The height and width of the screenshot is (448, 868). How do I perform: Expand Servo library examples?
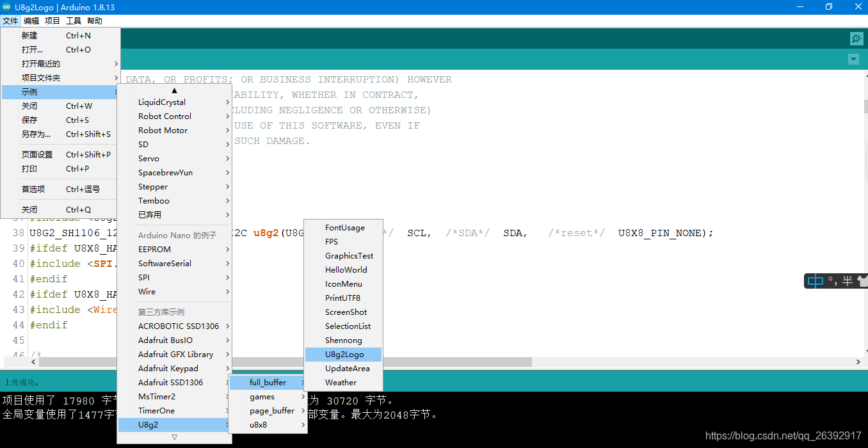tap(174, 159)
